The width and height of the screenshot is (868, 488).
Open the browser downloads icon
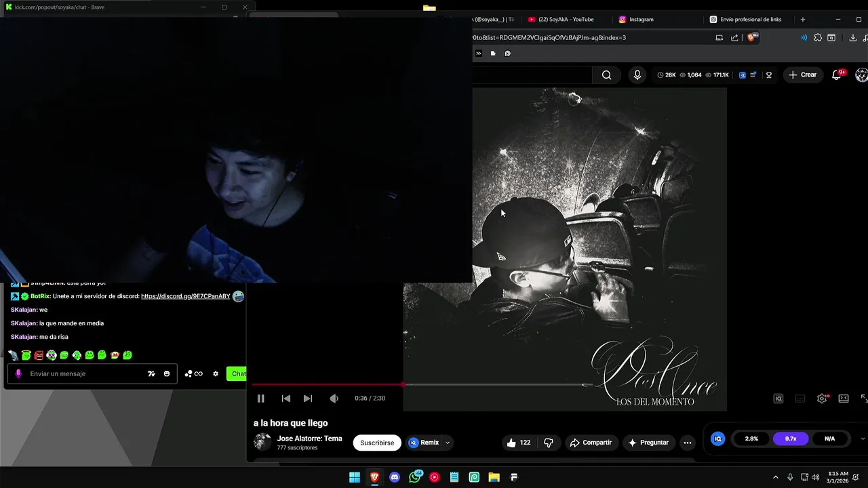tap(853, 38)
